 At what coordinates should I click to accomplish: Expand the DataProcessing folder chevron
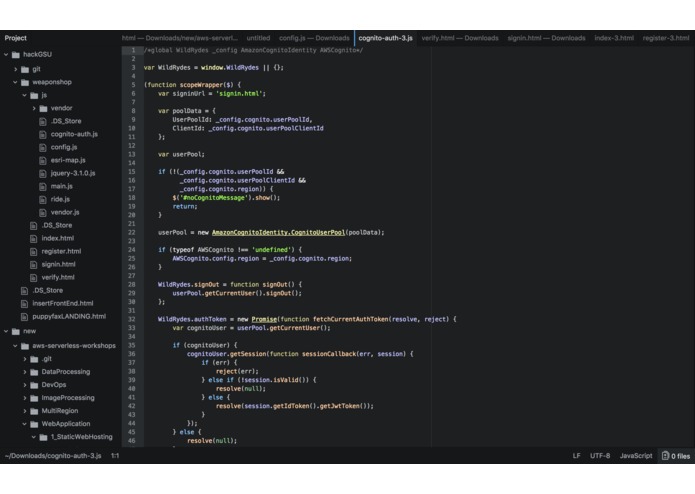point(25,372)
